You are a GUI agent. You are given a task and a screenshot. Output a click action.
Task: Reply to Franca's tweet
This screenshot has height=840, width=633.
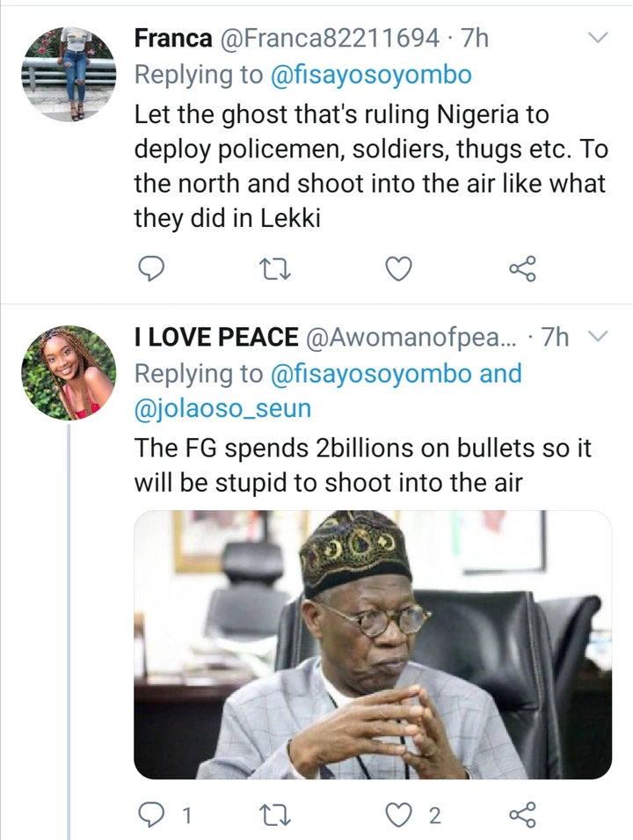coord(153,268)
